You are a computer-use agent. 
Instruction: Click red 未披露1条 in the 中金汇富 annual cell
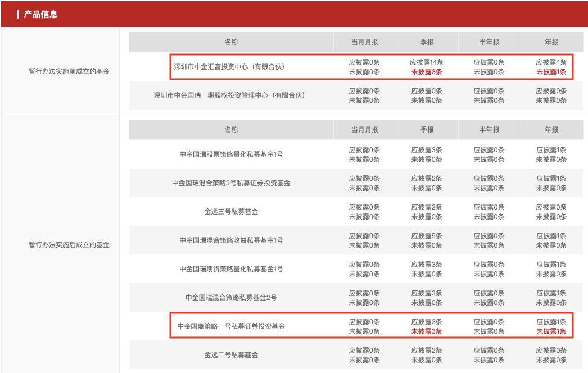(551, 71)
